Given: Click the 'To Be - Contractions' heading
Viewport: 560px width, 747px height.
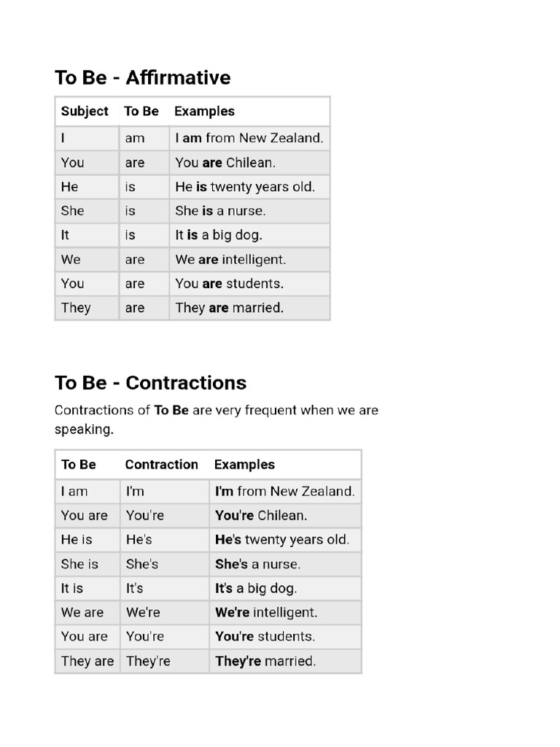Looking at the screenshot, I should point(150,383).
